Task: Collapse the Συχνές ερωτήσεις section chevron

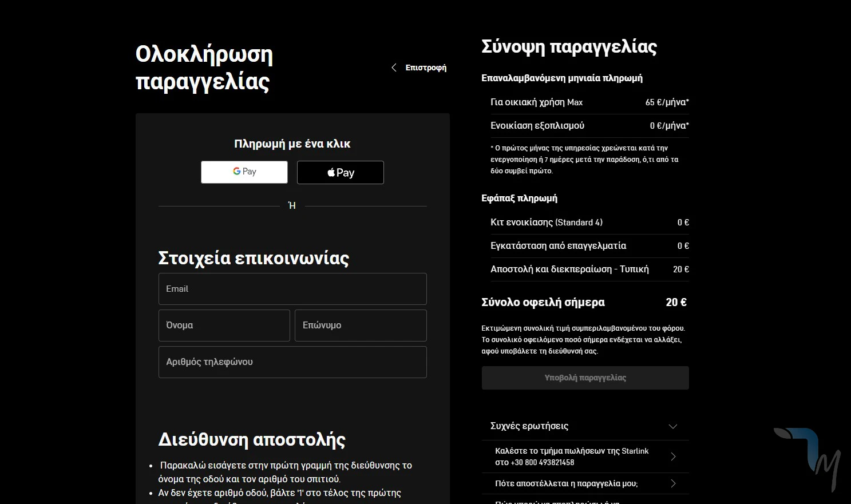Action: [673, 426]
